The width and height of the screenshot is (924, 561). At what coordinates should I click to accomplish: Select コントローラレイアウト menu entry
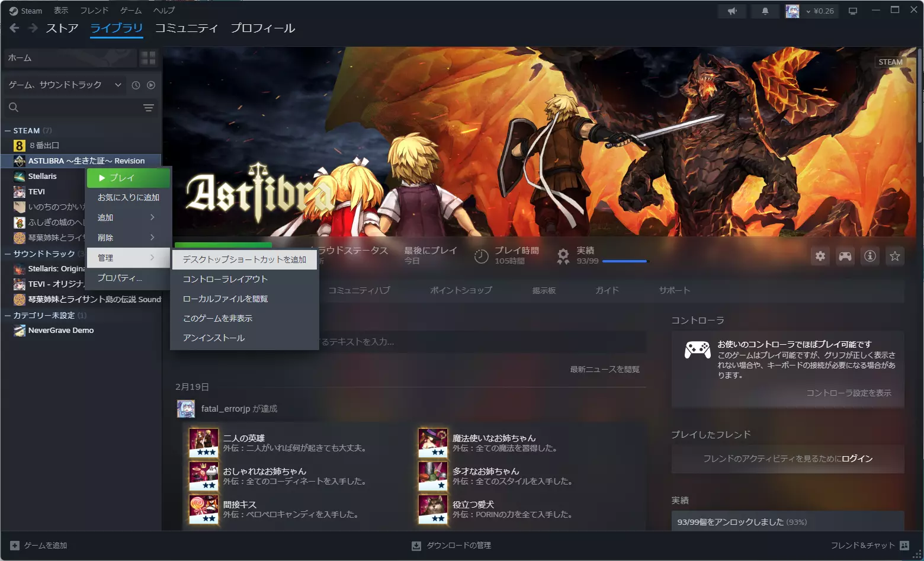click(245, 279)
